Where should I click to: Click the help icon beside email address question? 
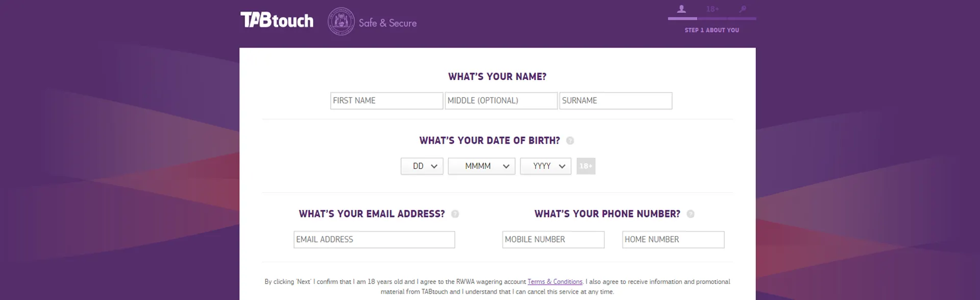point(455,214)
